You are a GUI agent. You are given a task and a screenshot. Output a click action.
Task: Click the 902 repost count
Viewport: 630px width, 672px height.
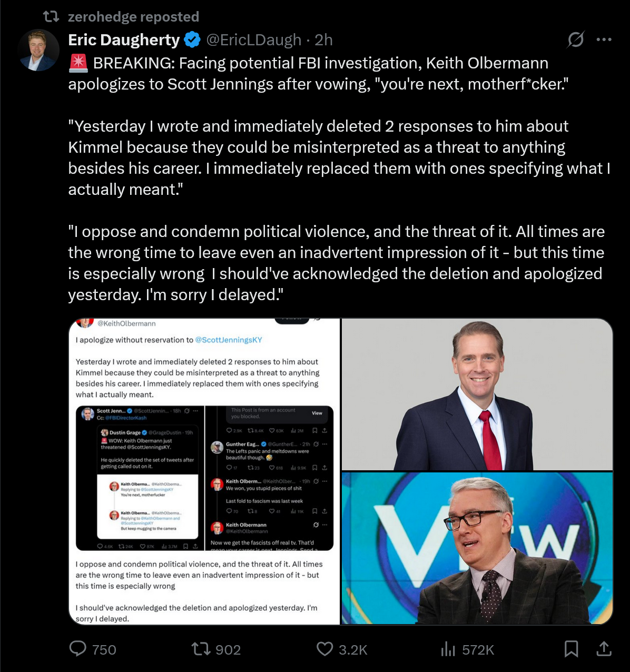click(228, 650)
